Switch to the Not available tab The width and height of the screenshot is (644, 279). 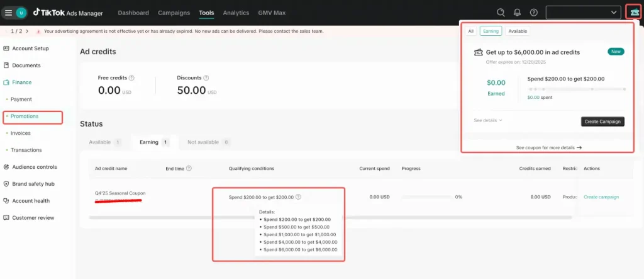[208, 142]
